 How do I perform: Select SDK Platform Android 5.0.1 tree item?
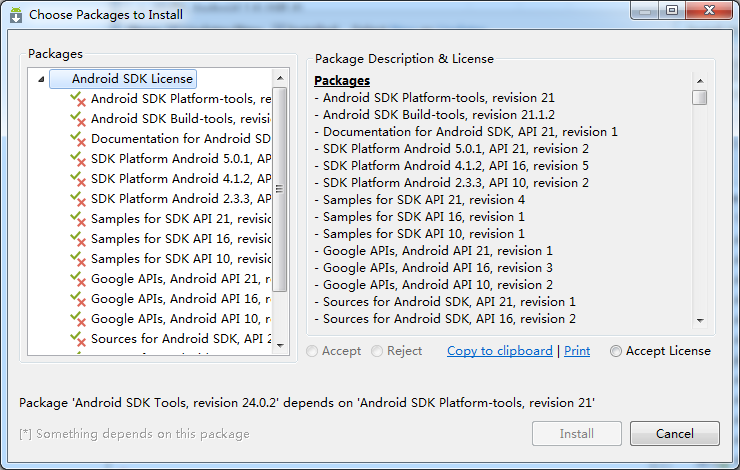[181, 159]
